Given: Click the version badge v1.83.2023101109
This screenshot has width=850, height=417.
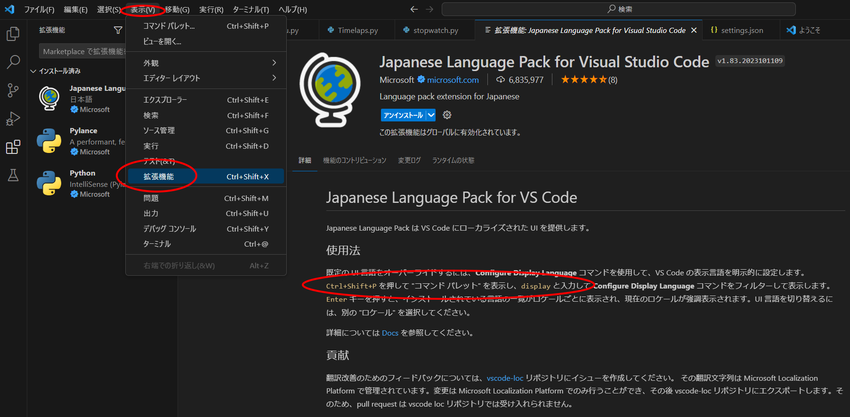Looking at the screenshot, I should 750,61.
